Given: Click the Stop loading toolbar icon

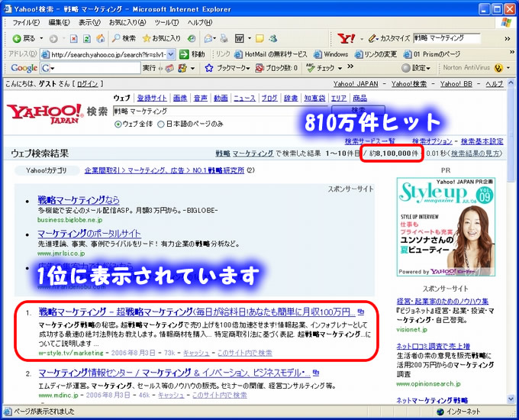Looking at the screenshot, I should tap(73, 39).
